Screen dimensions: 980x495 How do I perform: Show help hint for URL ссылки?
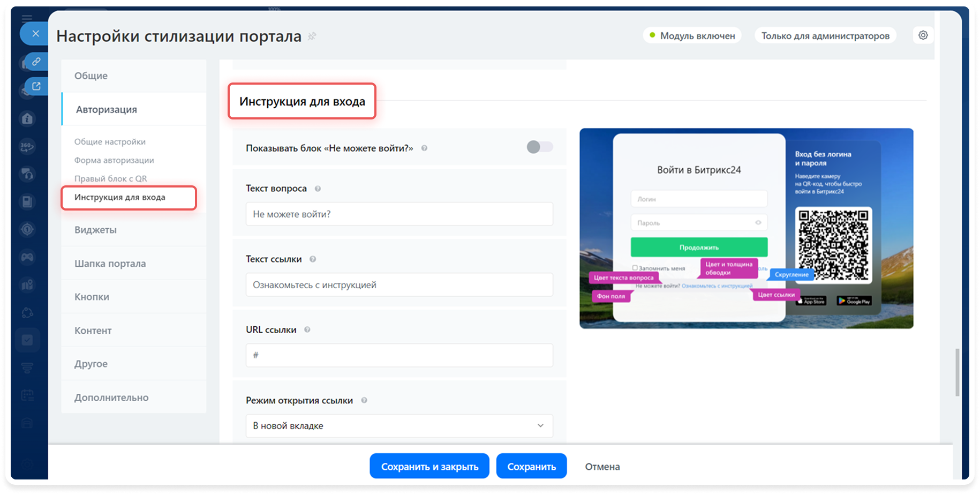[x=307, y=330]
